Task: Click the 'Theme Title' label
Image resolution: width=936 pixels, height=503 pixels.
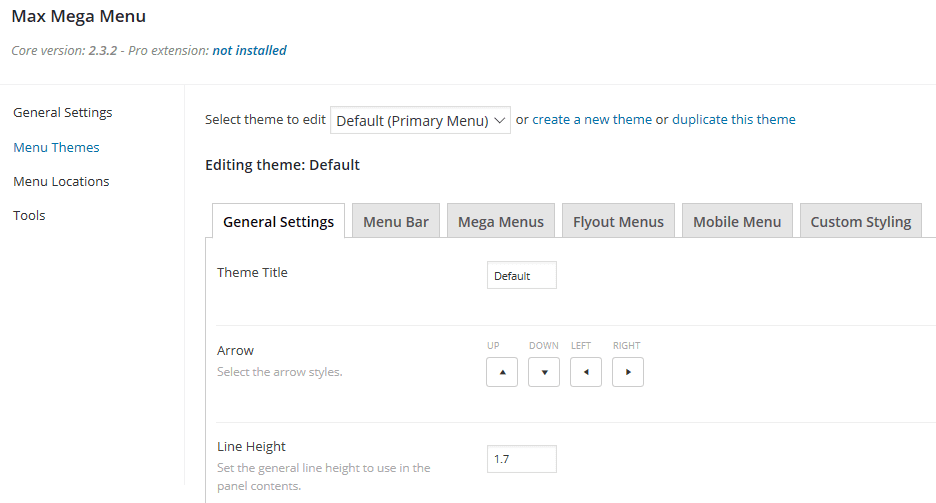Action: [x=252, y=272]
